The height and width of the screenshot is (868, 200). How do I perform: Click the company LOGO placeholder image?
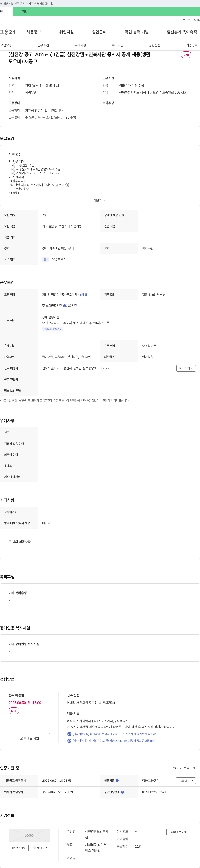pos(29,835)
